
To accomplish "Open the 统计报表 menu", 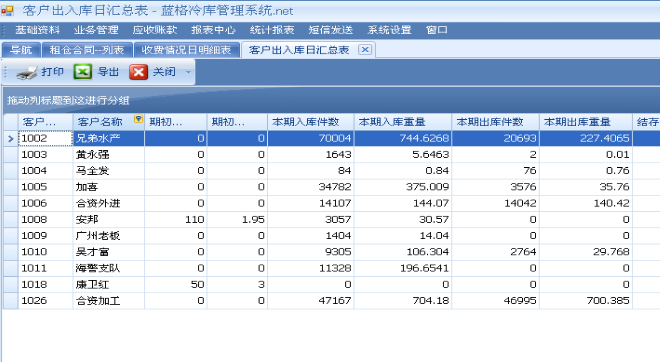I will (x=272, y=30).
